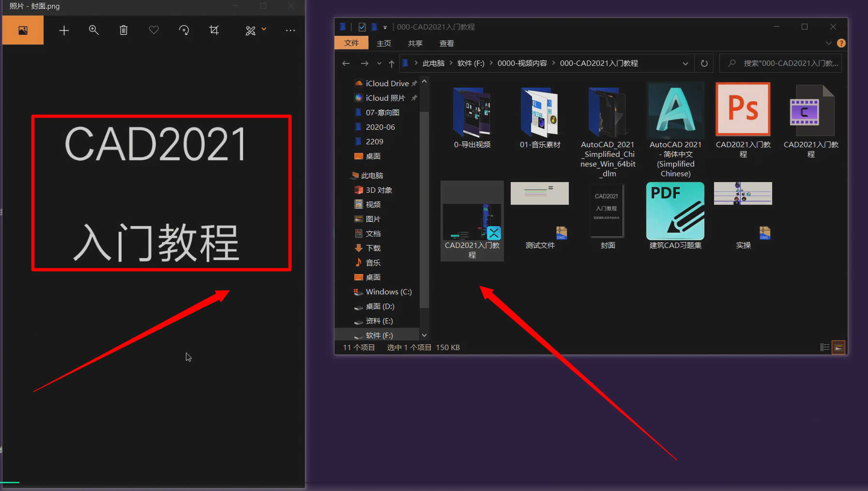The height and width of the screenshot is (491, 868).
Task: Open Explorer help question mark icon
Action: (841, 43)
